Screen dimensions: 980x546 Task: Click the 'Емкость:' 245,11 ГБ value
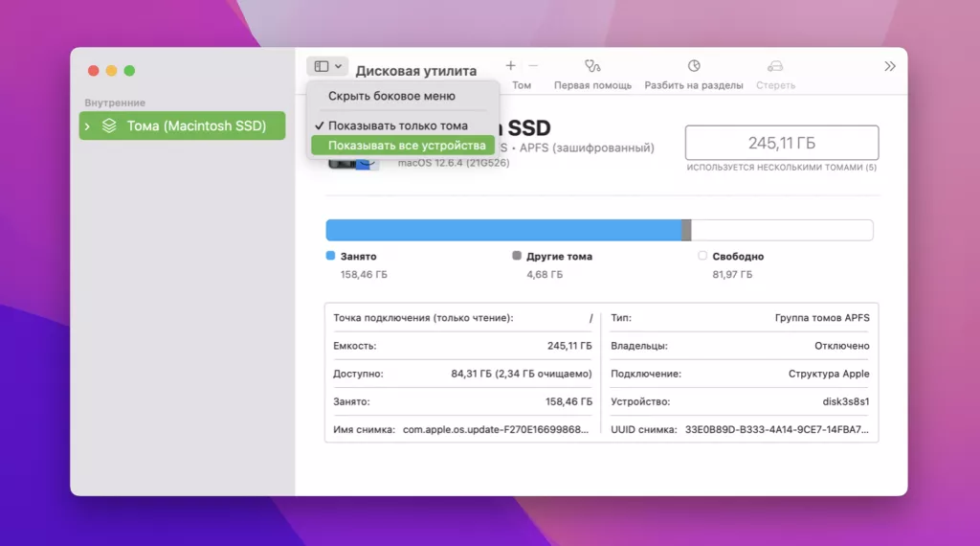click(569, 346)
